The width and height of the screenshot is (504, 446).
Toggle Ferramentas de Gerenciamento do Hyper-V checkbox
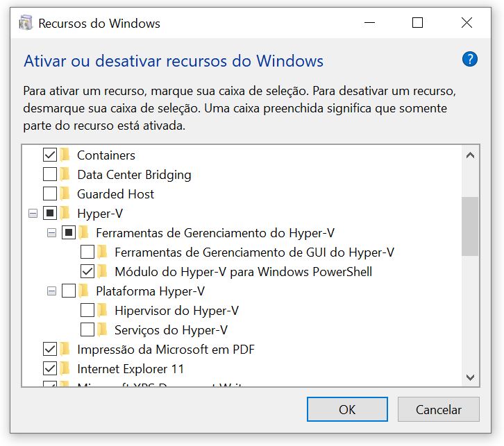69,232
